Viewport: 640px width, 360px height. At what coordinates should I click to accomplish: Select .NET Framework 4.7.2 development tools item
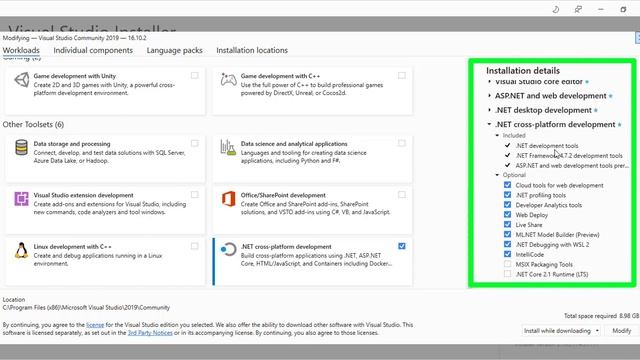569,156
